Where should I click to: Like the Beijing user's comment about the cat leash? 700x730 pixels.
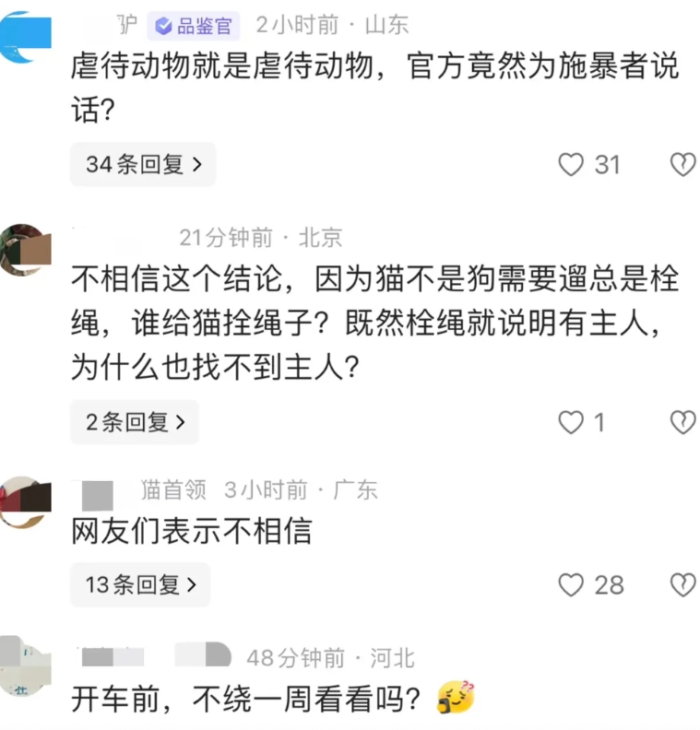(571, 423)
